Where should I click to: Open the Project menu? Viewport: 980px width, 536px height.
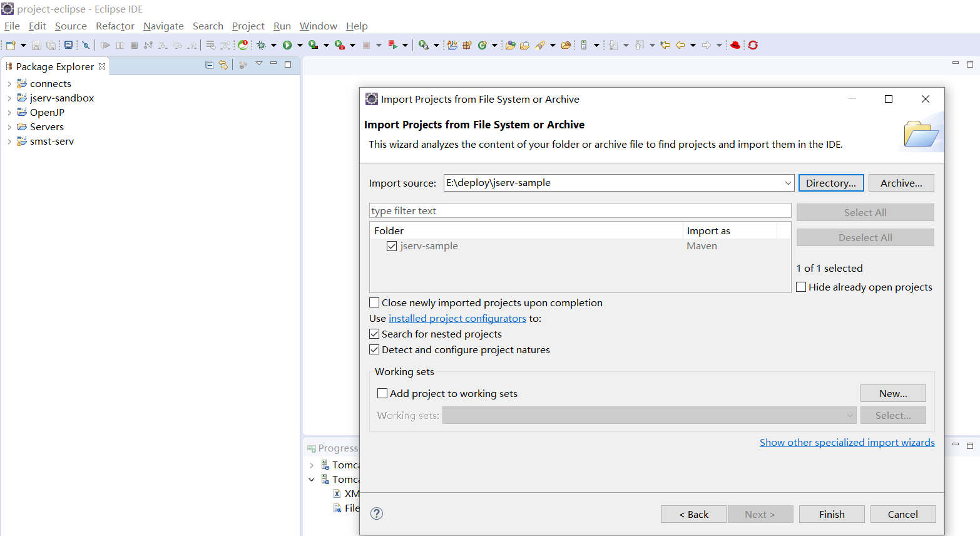(248, 26)
